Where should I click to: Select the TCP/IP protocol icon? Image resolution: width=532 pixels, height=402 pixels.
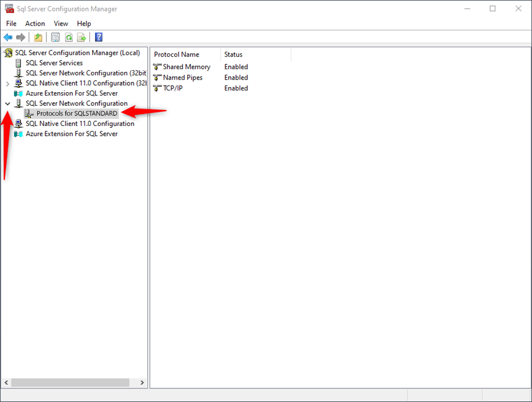(158, 88)
